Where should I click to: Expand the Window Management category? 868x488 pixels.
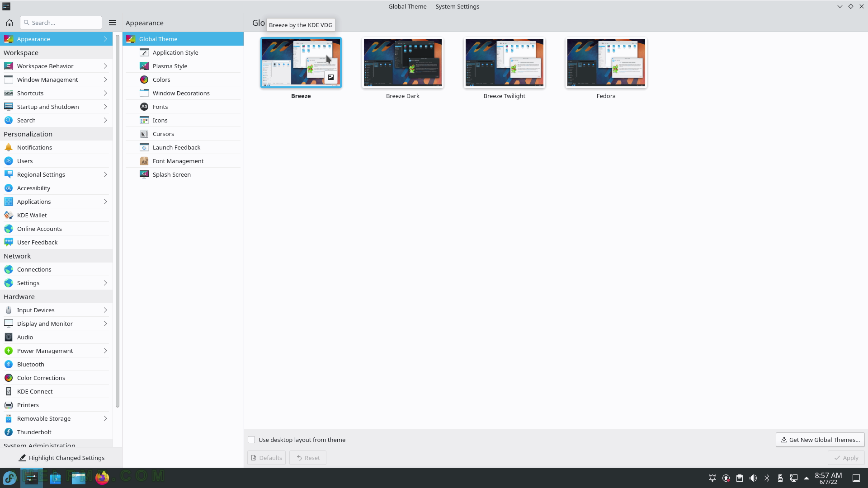click(105, 80)
